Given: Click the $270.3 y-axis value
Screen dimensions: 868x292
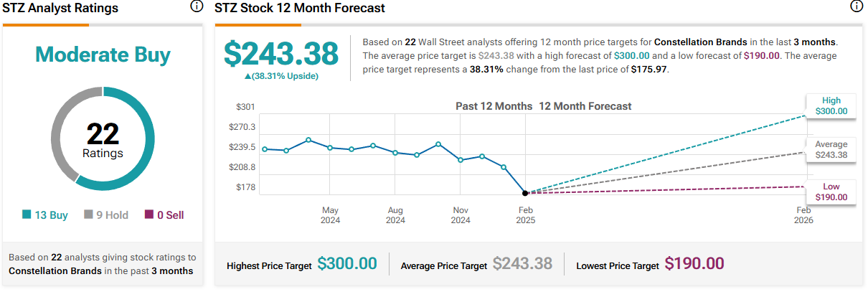Looking at the screenshot, I should (241, 127).
